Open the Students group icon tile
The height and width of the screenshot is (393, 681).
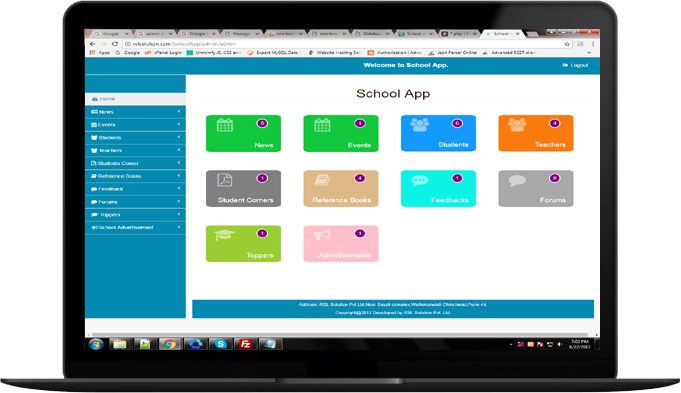420,125
